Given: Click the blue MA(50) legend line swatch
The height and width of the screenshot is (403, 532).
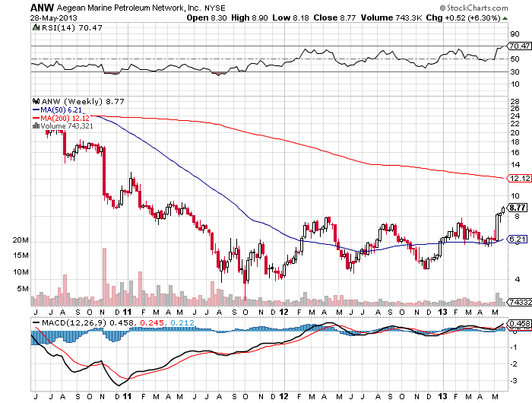Looking at the screenshot, I should click(x=36, y=110).
